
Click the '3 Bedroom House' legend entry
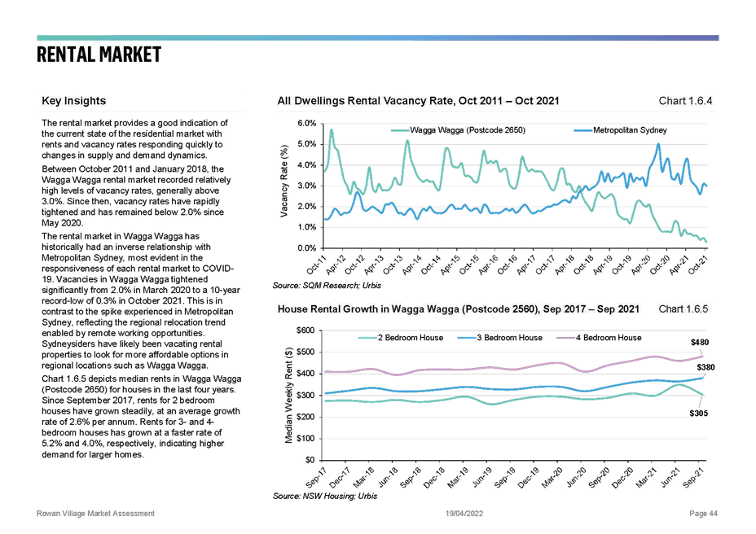pyautogui.click(x=500, y=338)
